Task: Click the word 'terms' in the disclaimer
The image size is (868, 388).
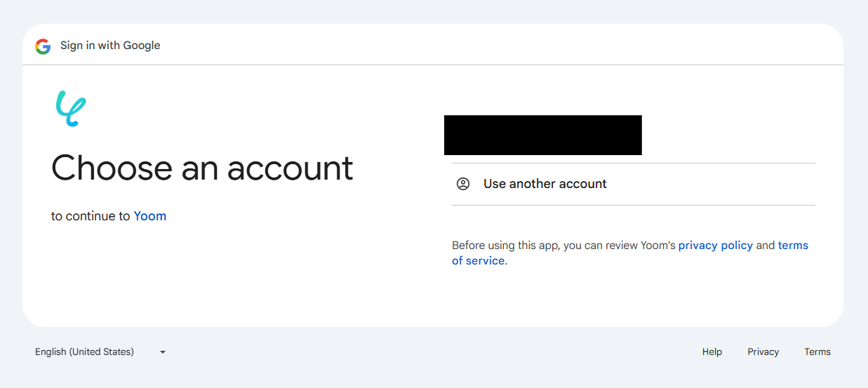Action: click(x=793, y=246)
